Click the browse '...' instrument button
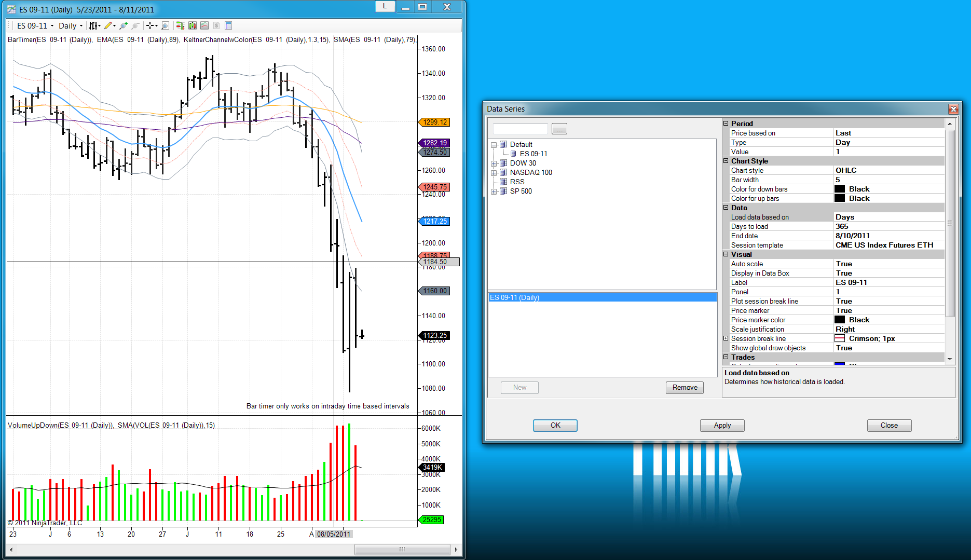This screenshot has width=971, height=560. coord(559,129)
